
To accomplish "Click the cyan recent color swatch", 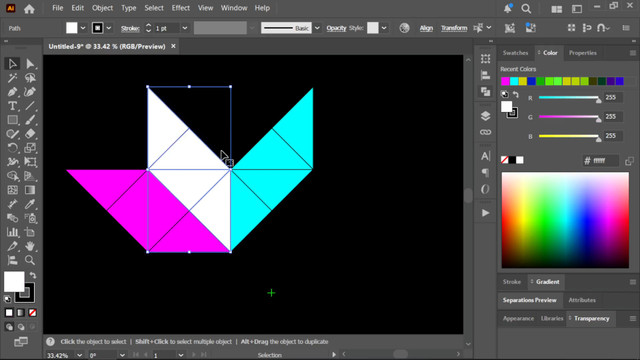I will [x=514, y=81].
